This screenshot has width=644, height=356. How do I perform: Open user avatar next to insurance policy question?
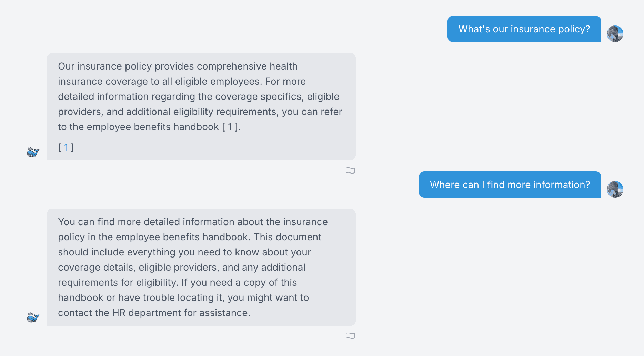click(x=615, y=34)
